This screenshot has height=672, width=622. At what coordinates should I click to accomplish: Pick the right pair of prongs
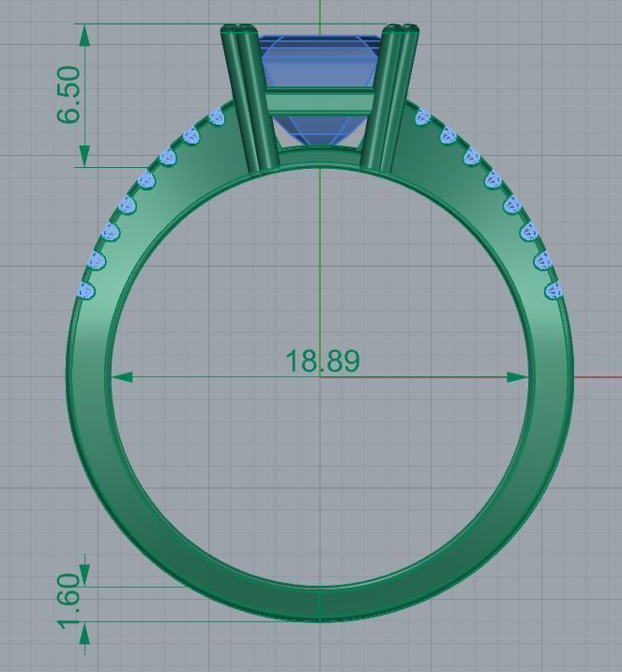(389, 97)
